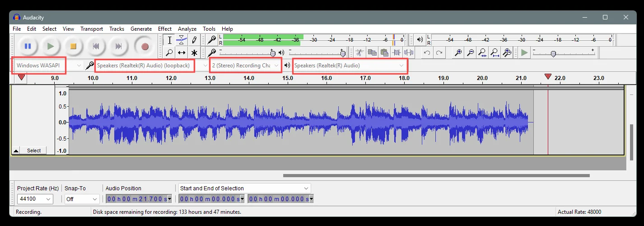The height and width of the screenshot is (226, 644).
Task: Click the play-at-speed slider
Action: (x=564, y=53)
